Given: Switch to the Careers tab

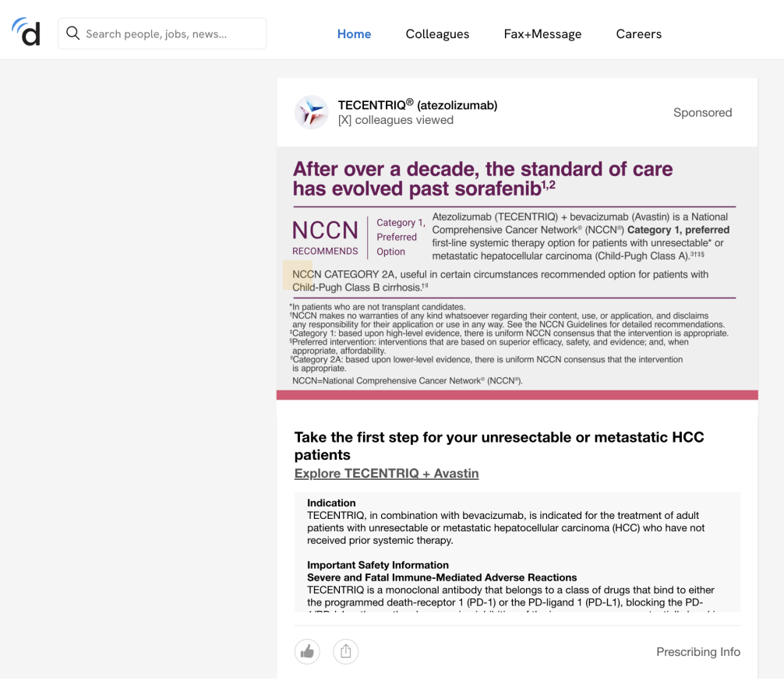Looking at the screenshot, I should (x=638, y=34).
